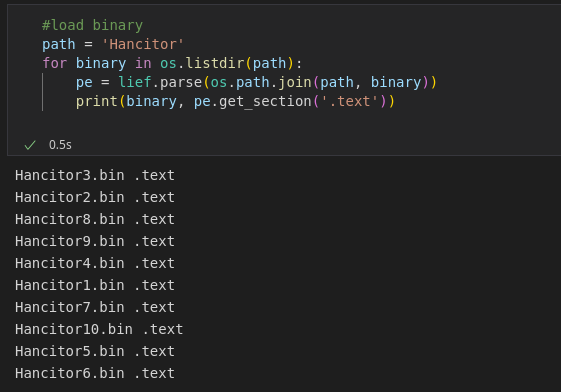Click output line Hancitor10.bin .text

[x=99, y=329]
